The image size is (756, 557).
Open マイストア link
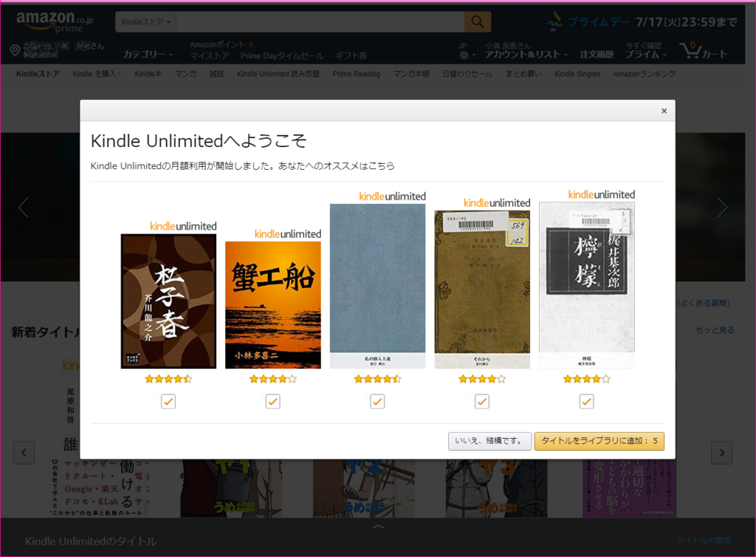(x=209, y=56)
